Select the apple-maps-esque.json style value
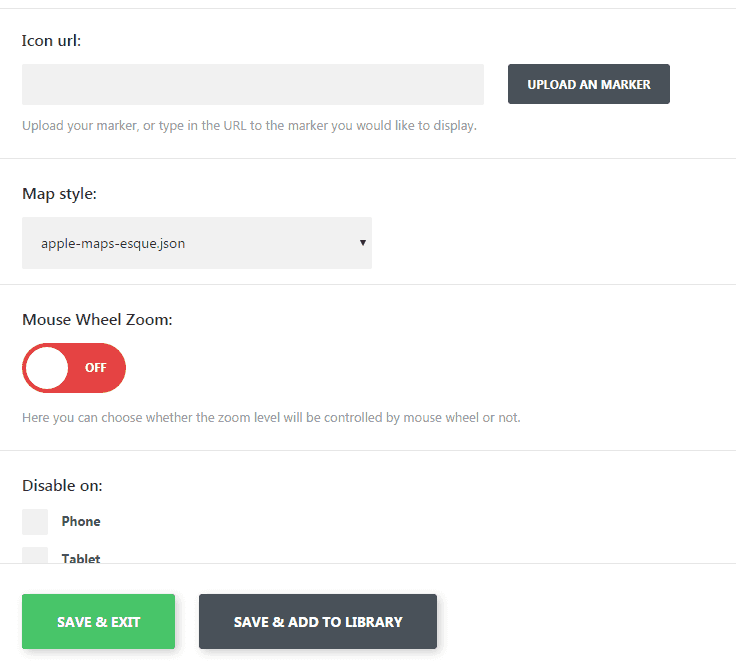Screen dimensions: 736x669 [x=113, y=243]
